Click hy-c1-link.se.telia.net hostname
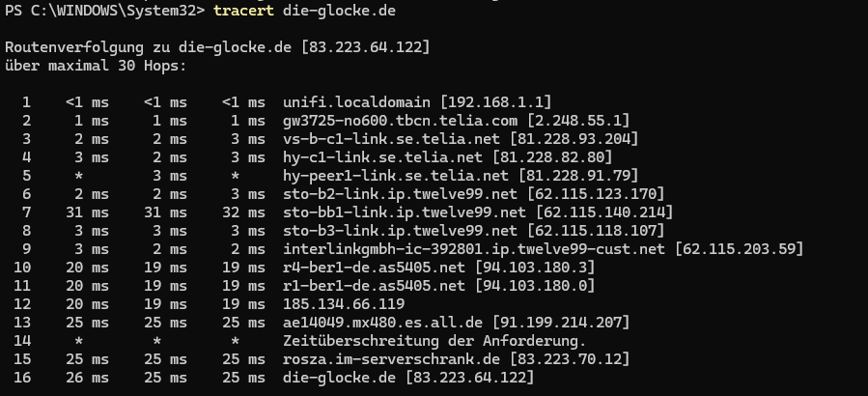 (382, 157)
